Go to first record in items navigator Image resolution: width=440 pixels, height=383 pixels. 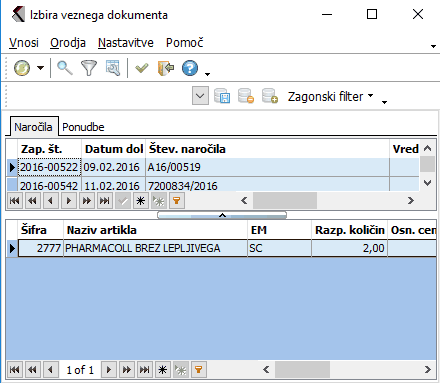pyautogui.click(x=14, y=369)
